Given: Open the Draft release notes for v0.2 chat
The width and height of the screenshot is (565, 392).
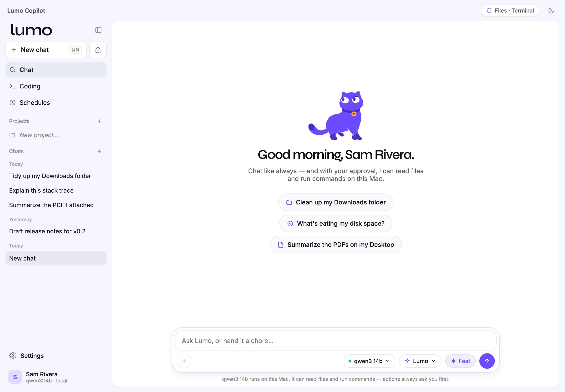Looking at the screenshot, I should 56,231.
